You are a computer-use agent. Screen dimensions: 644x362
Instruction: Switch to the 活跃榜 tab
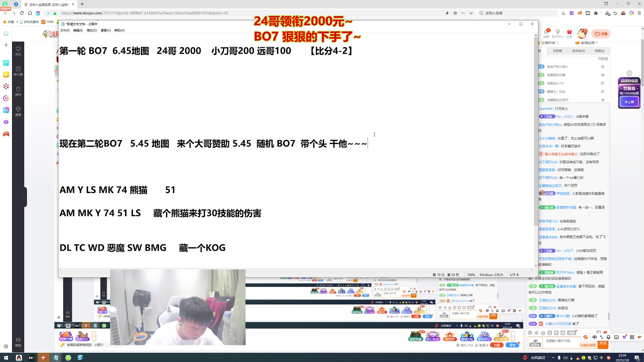tap(557, 51)
